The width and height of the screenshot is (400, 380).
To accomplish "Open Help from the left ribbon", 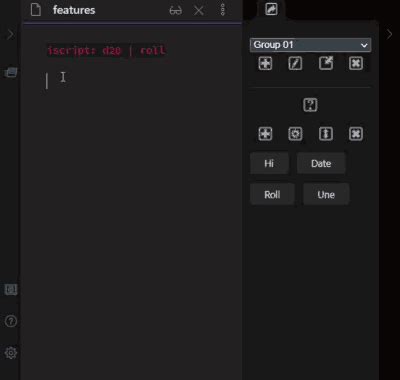I will (x=11, y=321).
